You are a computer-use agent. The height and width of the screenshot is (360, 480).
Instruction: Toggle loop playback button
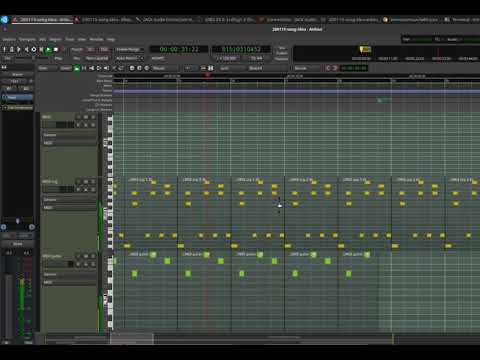[34, 49]
